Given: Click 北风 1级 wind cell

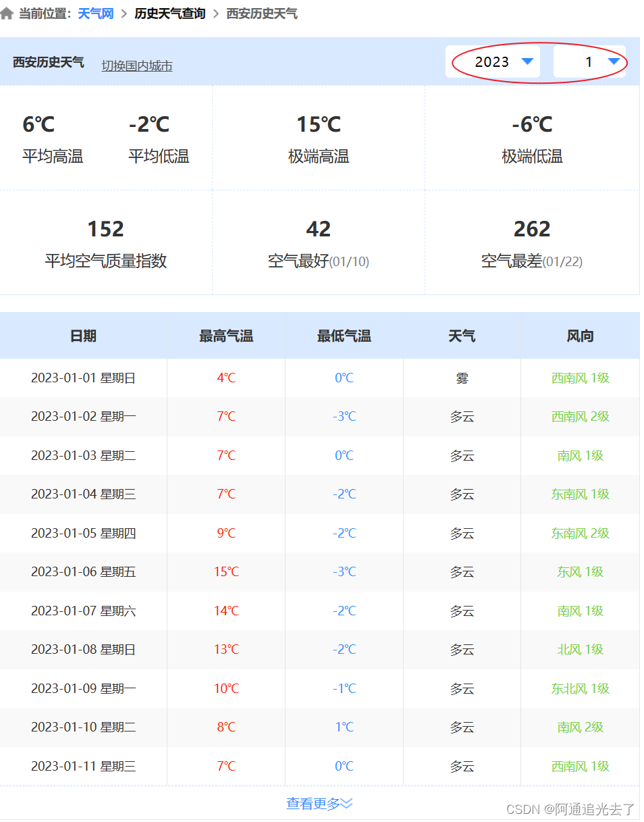Looking at the screenshot, I should [581, 650].
